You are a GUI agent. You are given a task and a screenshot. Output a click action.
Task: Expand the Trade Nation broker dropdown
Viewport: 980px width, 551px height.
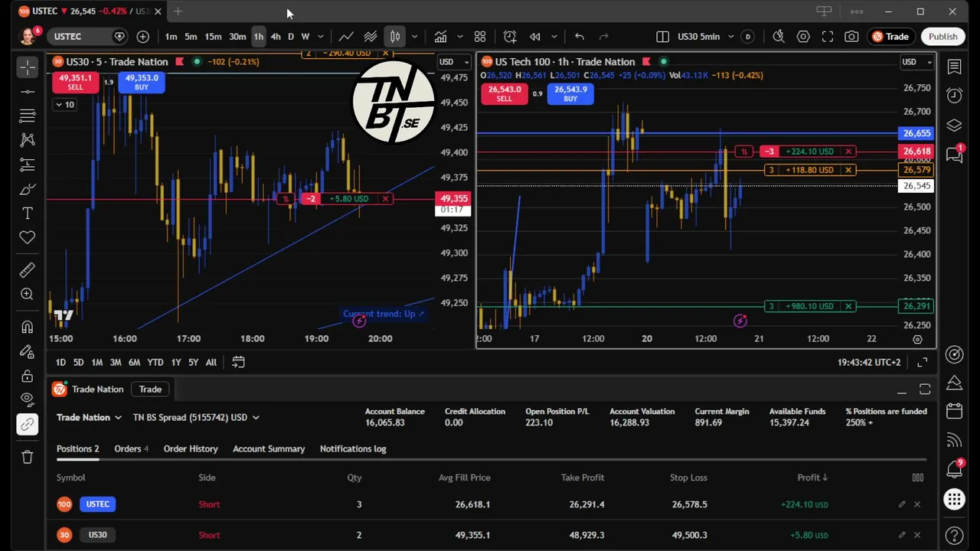(89, 417)
